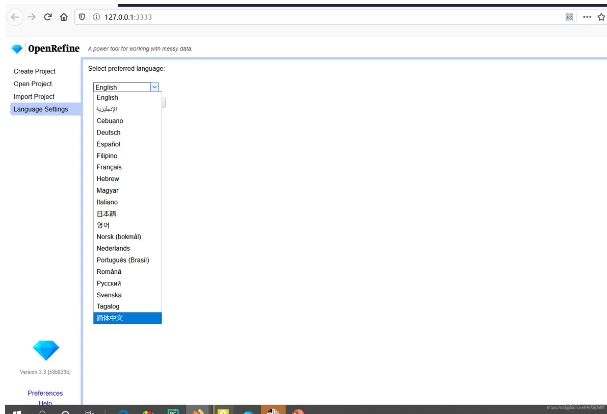Screen dimensions: 607x414
Task: Go forward with the browser forward arrow
Action: pos(32,17)
